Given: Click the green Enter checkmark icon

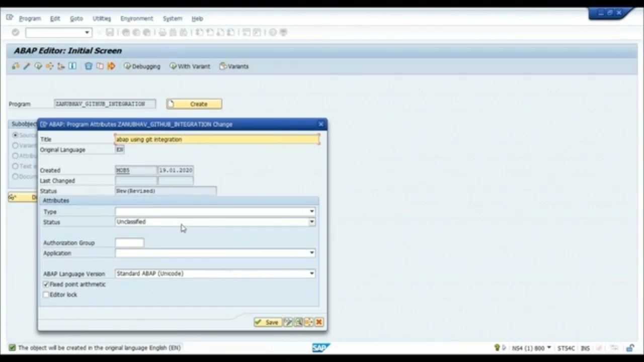Looking at the screenshot, I should click(x=16, y=32).
